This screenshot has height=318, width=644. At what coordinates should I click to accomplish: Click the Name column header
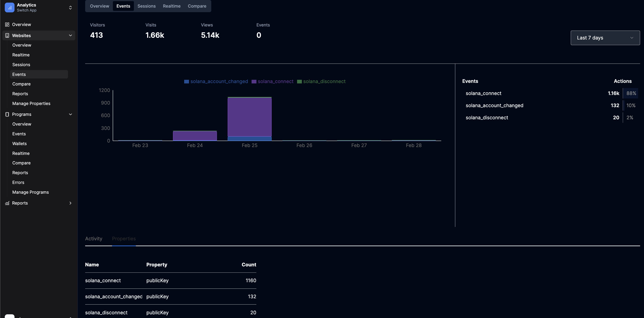tap(92, 265)
